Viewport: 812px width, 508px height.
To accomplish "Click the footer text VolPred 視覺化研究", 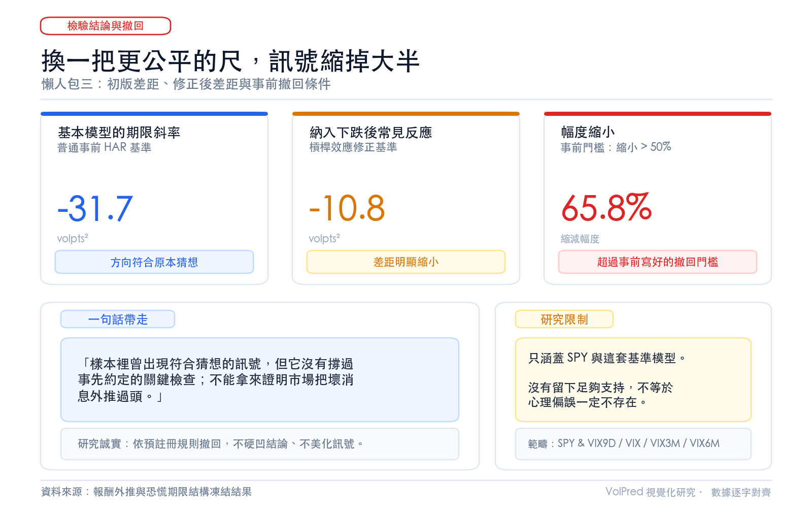I will pos(651,492).
